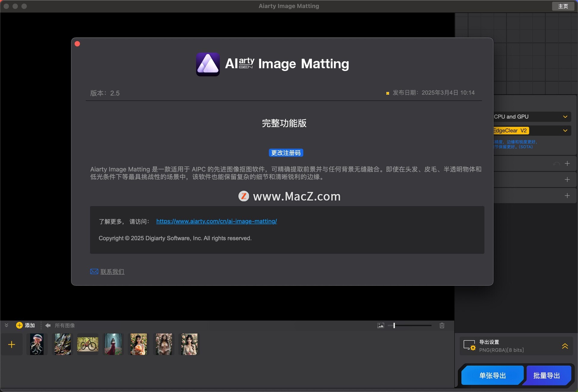Adjust the thumbnail size slider
Viewport: 578px width, 392px height.
(410, 326)
